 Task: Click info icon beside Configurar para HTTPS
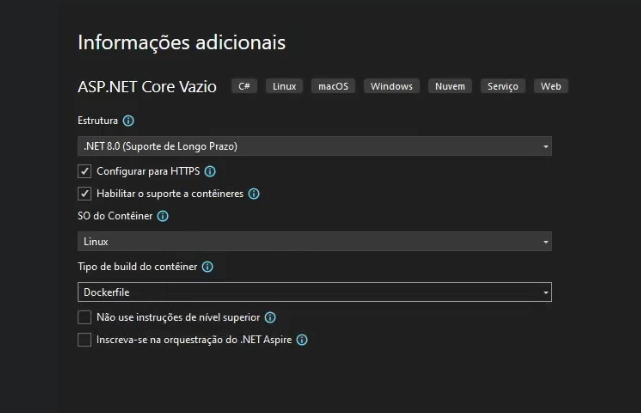210,171
